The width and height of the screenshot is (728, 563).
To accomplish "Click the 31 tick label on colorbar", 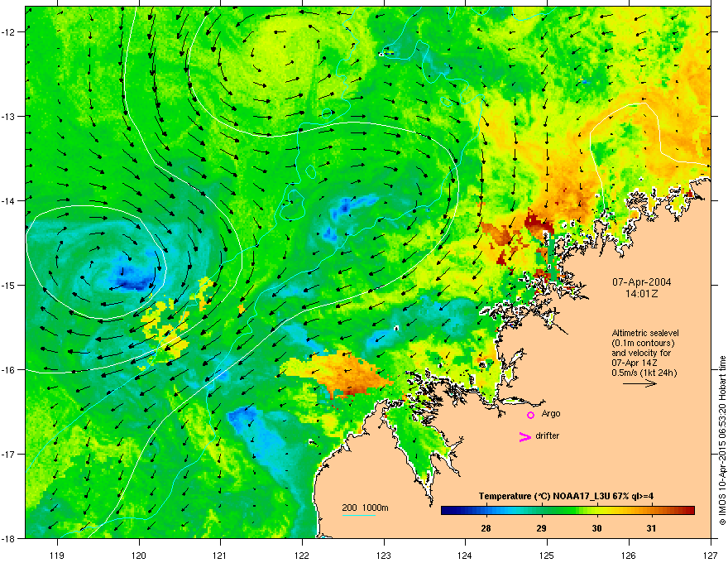I will [x=651, y=528].
